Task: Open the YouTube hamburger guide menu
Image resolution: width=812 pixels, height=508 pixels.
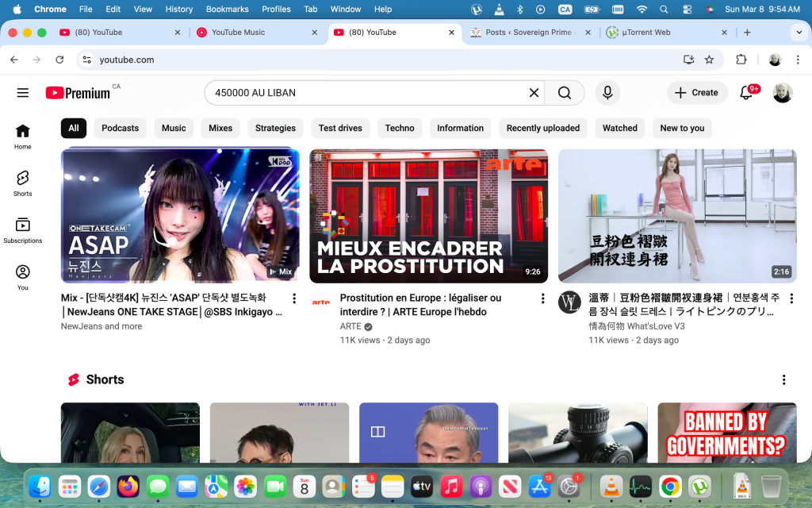Action: 22,93
